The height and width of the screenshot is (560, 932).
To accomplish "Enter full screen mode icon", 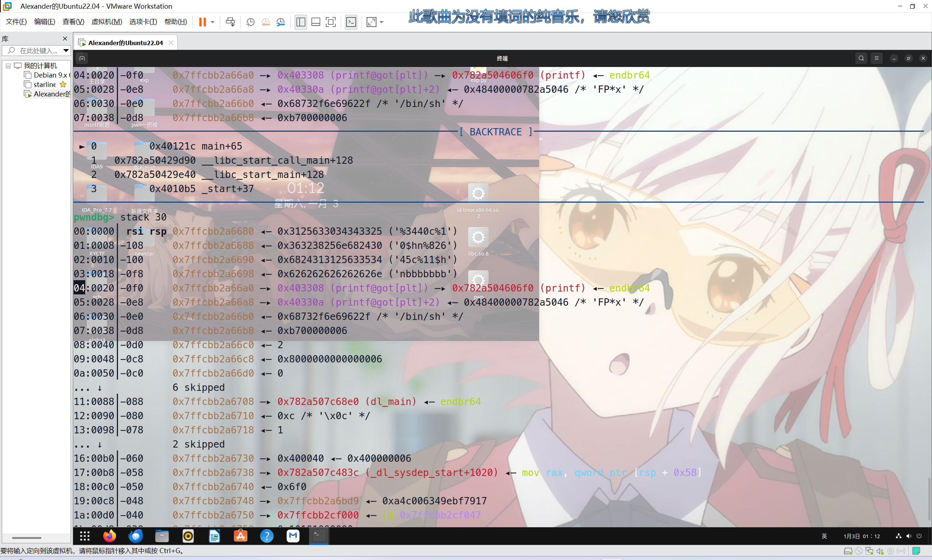I will coord(331,22).
